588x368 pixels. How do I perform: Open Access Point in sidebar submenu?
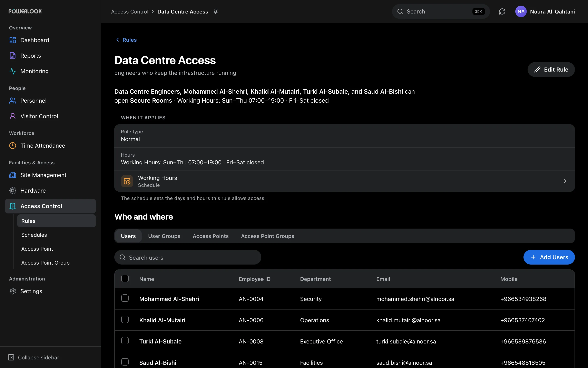click(56, 249)
